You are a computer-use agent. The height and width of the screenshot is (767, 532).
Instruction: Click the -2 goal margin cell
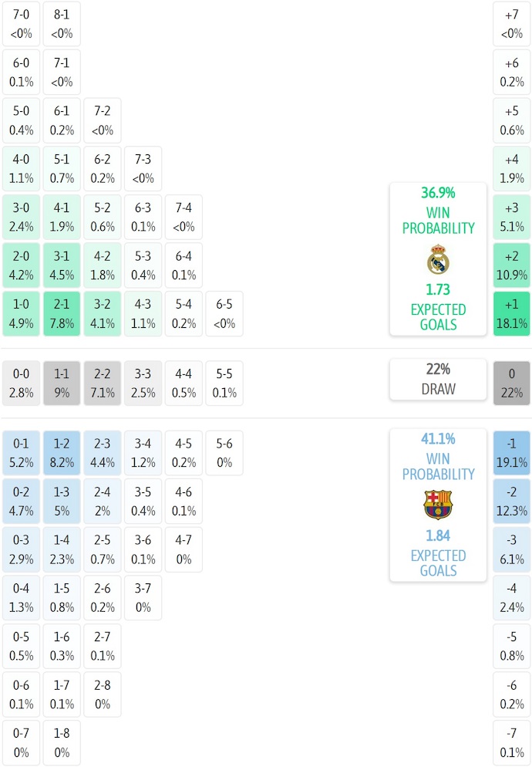(512, 502)
